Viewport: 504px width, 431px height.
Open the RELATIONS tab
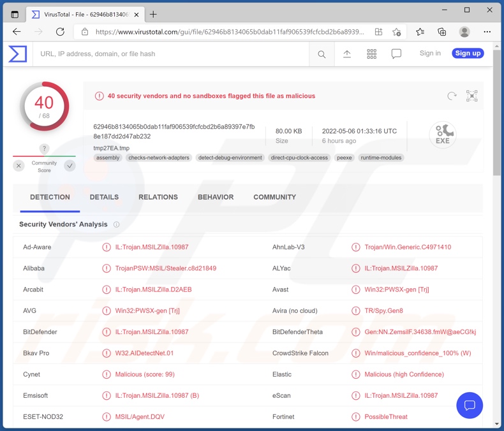point(158,197)
